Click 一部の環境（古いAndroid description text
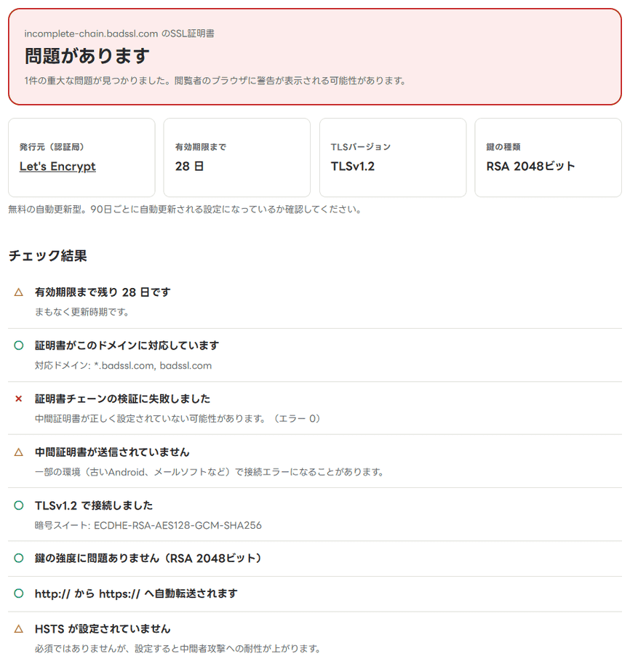 209,472
